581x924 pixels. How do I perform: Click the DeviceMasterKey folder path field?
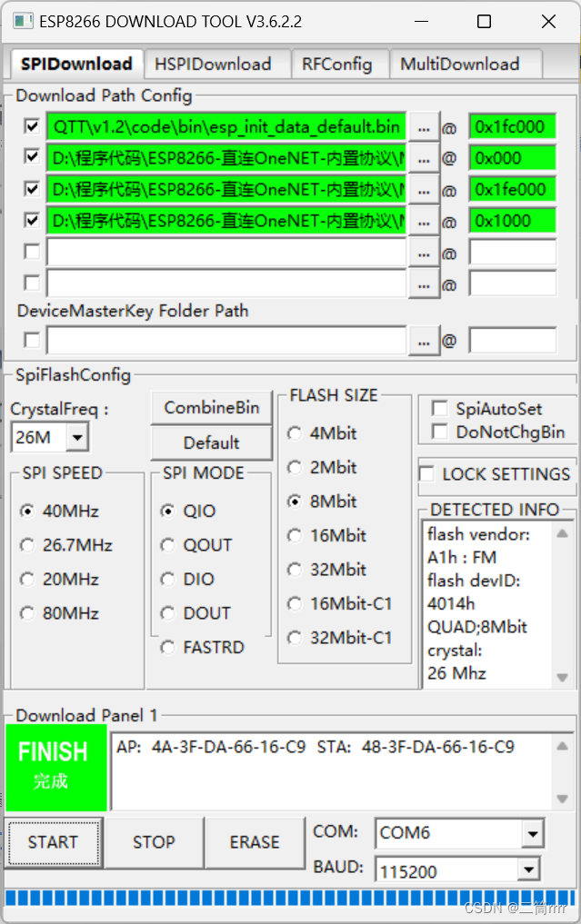[226, 342]
